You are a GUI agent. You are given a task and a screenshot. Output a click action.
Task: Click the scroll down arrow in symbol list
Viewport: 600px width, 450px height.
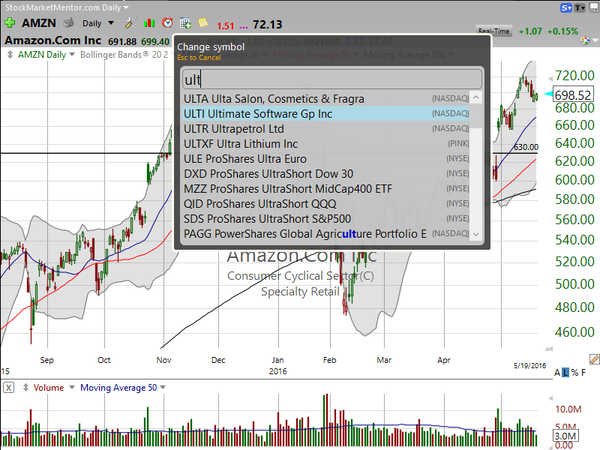pos(476,234)
